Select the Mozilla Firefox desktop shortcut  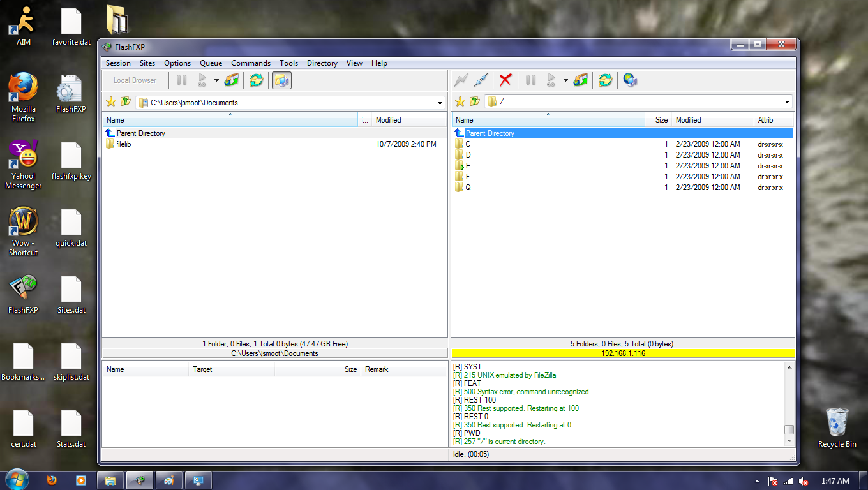24,97
